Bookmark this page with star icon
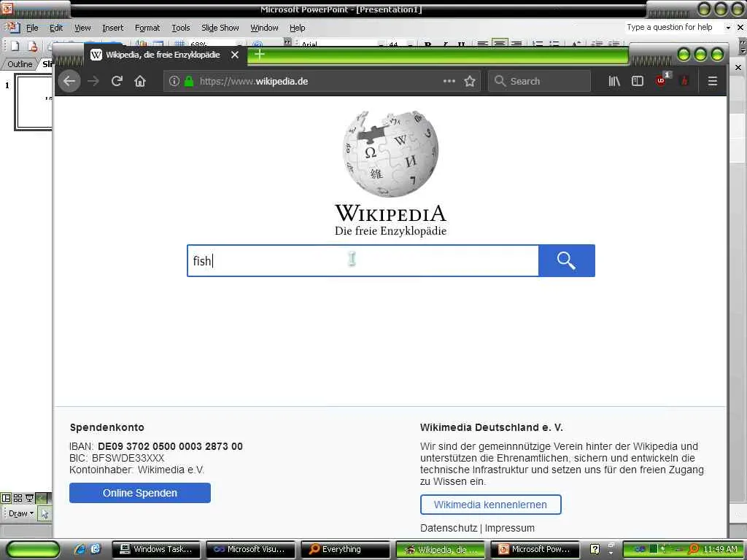 [470, 81]
